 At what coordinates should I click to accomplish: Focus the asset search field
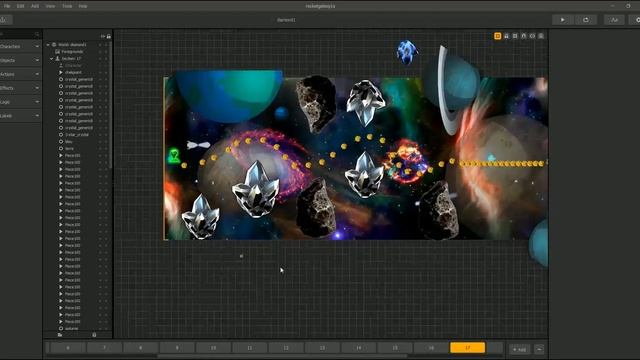(17, 34)
